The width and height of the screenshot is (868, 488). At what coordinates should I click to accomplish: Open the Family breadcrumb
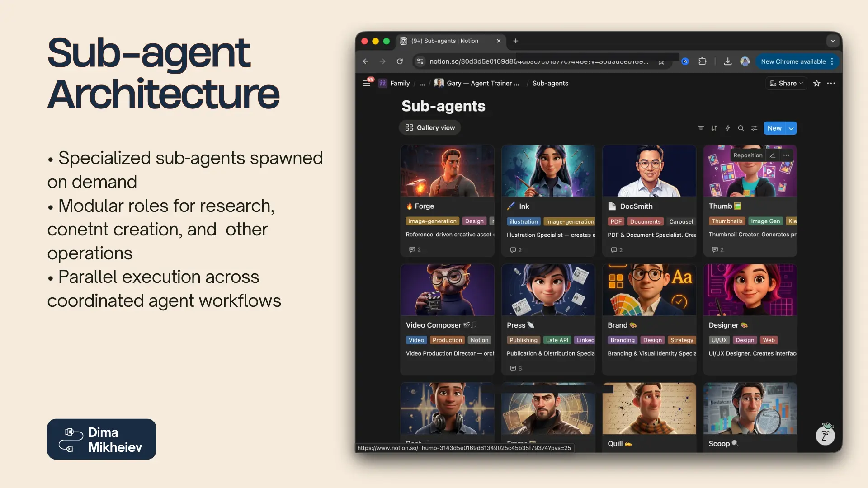[x=395, y=83]
